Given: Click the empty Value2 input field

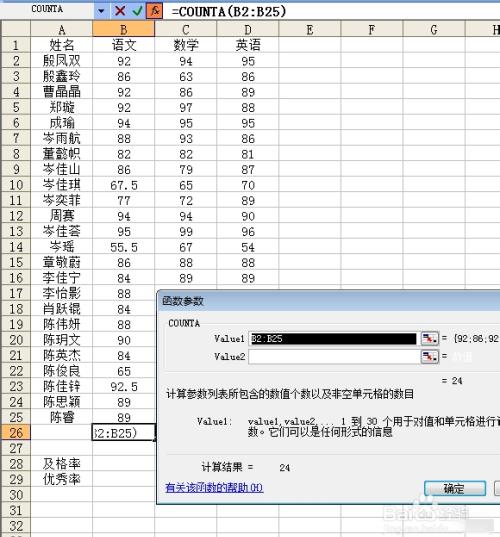Looking at the screenshot, I should (333, 357).
